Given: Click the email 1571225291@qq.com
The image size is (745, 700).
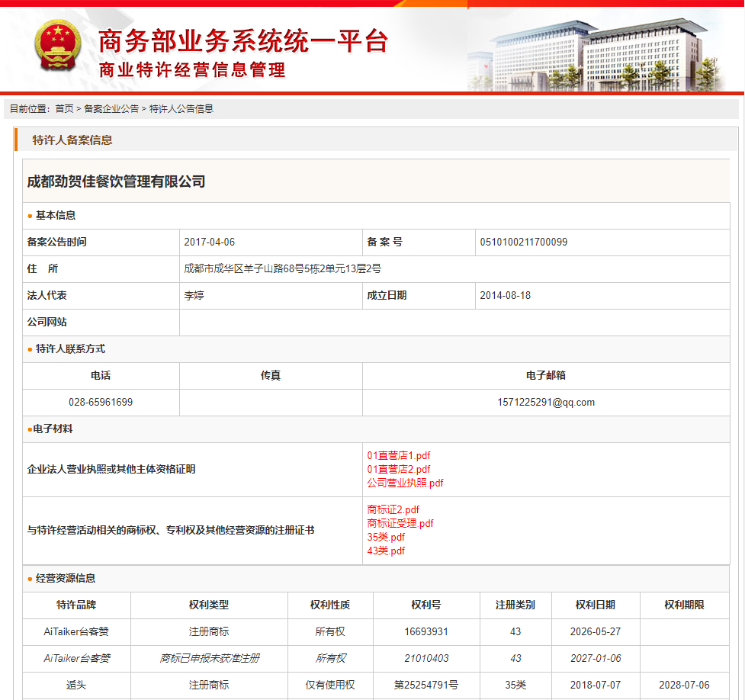Looking at the screenshot, I should click(546, 402).
